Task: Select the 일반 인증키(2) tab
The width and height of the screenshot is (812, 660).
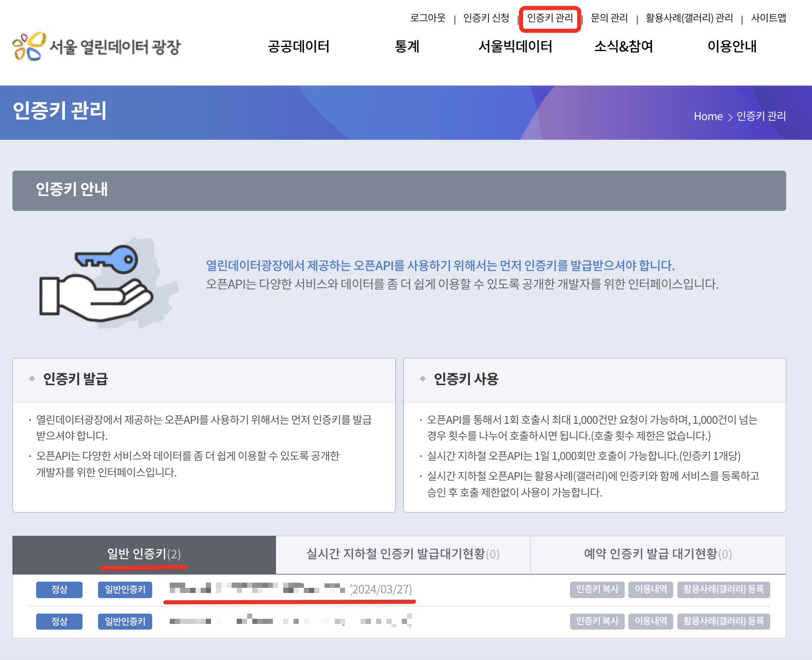Action: click(144, 554)
